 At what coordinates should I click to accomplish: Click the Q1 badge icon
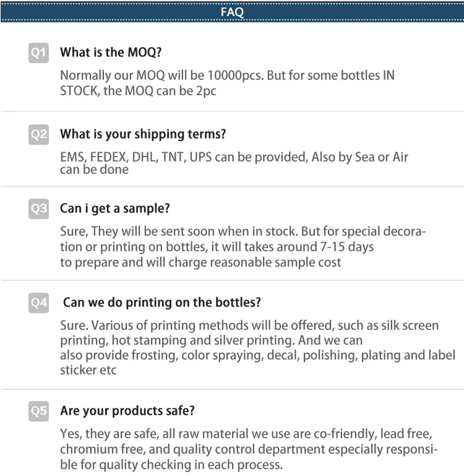click(38, 53)
